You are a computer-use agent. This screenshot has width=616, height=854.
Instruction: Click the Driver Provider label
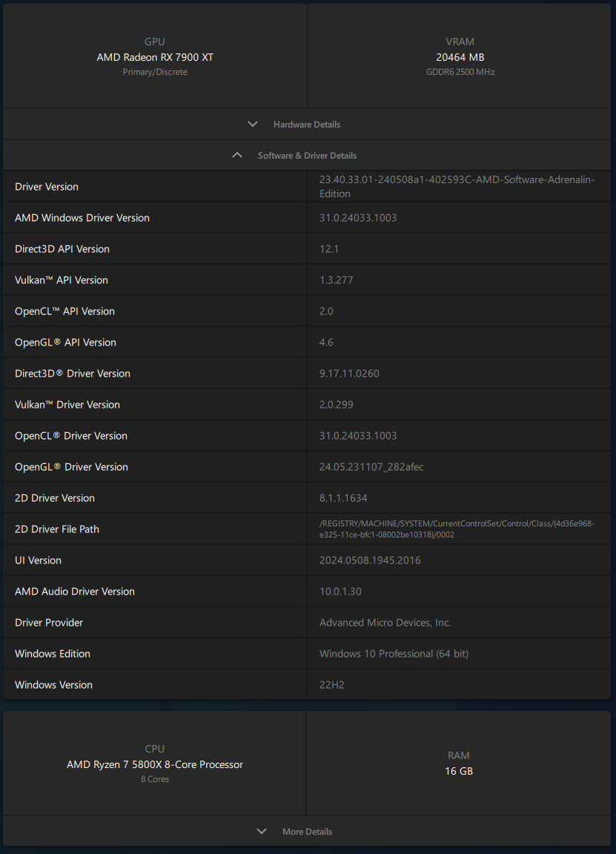tap(49, 622)
